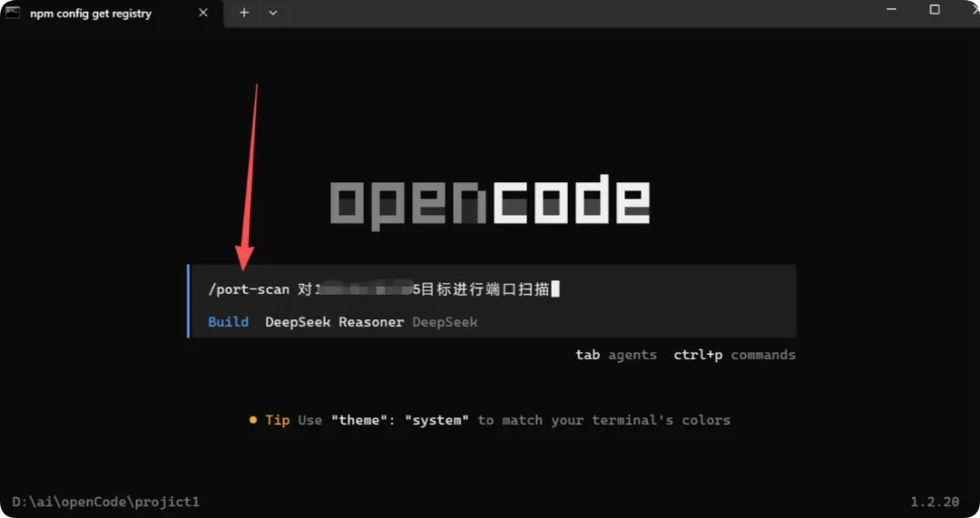Click the grey 'DeepSeek' provider label
Image resolution: width=980 pixels, height=518 pixels.
click(445, 322)
